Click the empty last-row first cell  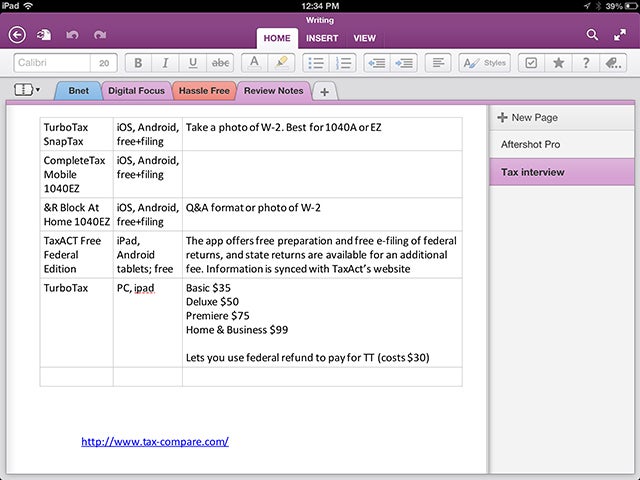coord(76,377)
